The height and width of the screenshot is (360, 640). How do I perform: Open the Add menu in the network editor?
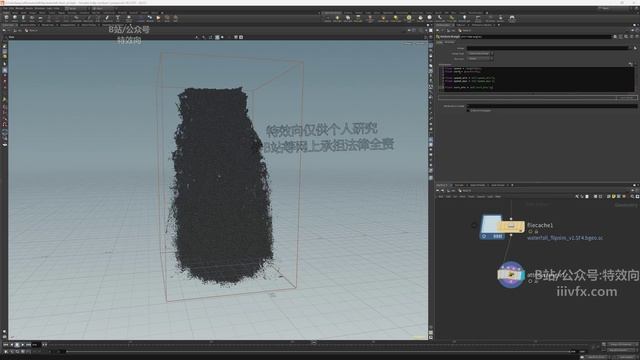point(441,197)
